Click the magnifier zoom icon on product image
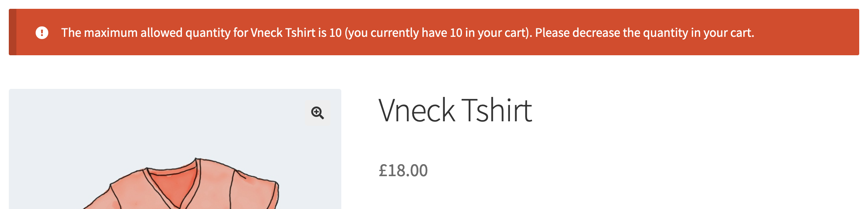The image size is (868, 209). 317,113
